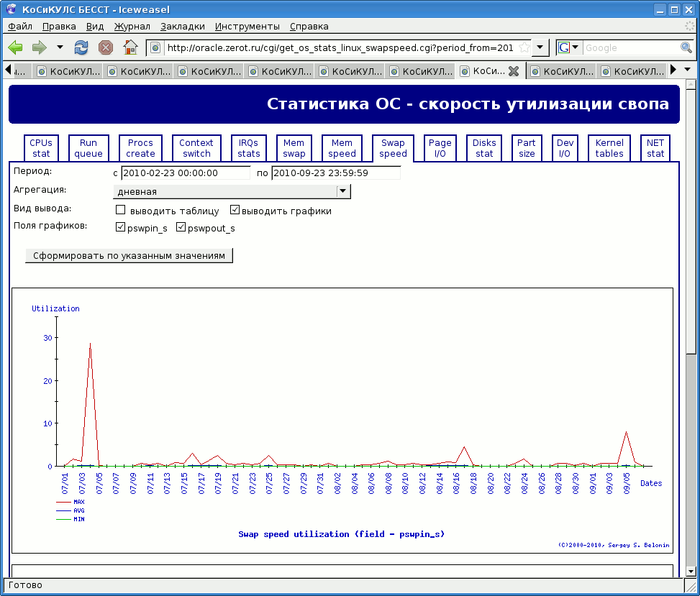Click the site identity icon in address bar
Screen dimensions: 700x596
155,47
